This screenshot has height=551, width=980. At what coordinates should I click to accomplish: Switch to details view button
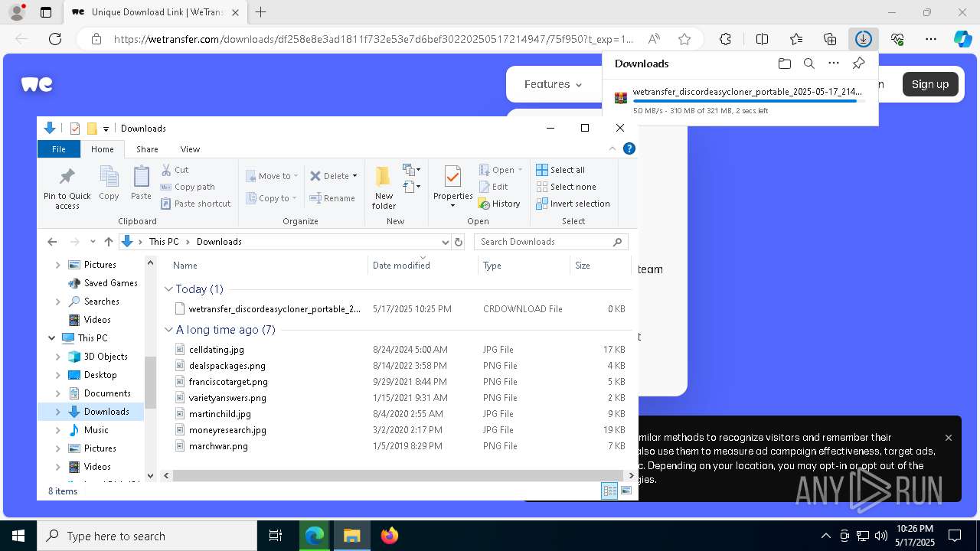tap(610, 491)
